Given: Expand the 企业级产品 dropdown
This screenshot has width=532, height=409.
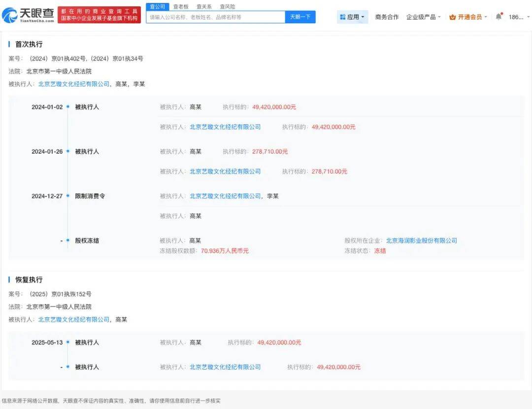Looking at the screenshot, I should [x=423, y=17].
